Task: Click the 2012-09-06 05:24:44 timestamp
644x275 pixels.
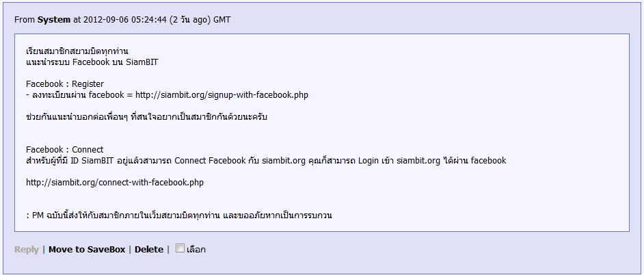Action: click(x=125, y=20)
